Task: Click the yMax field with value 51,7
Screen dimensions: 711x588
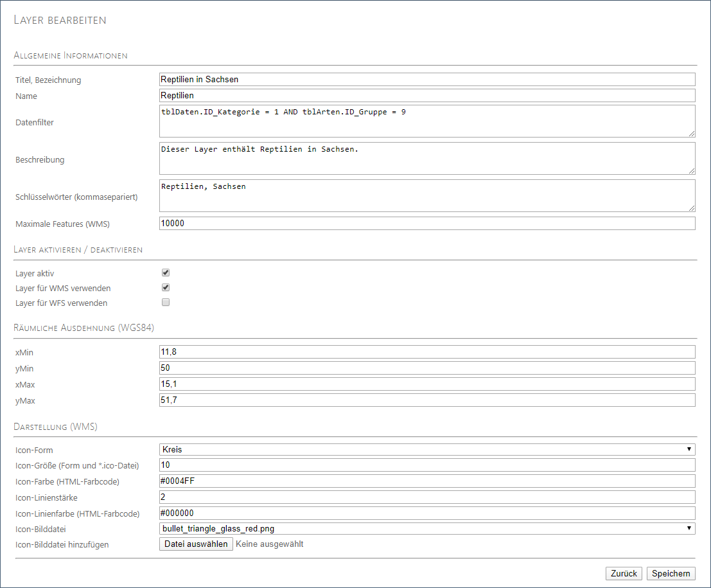Action: [x=426, y=400]
